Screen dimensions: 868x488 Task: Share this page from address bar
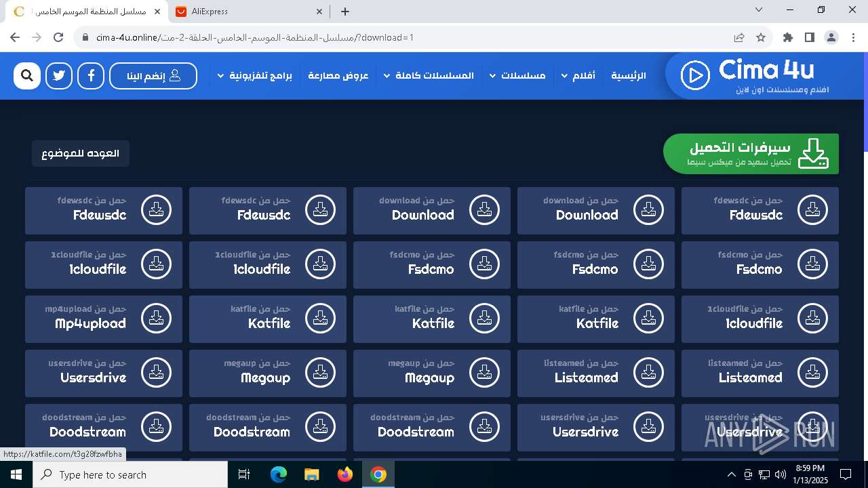click(x=739, y=37)
